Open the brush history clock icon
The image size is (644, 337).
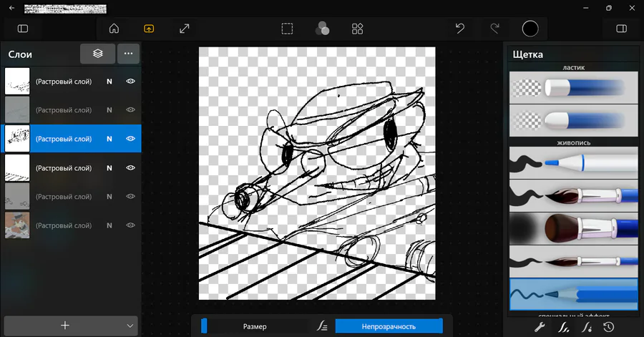click(609, 327)
